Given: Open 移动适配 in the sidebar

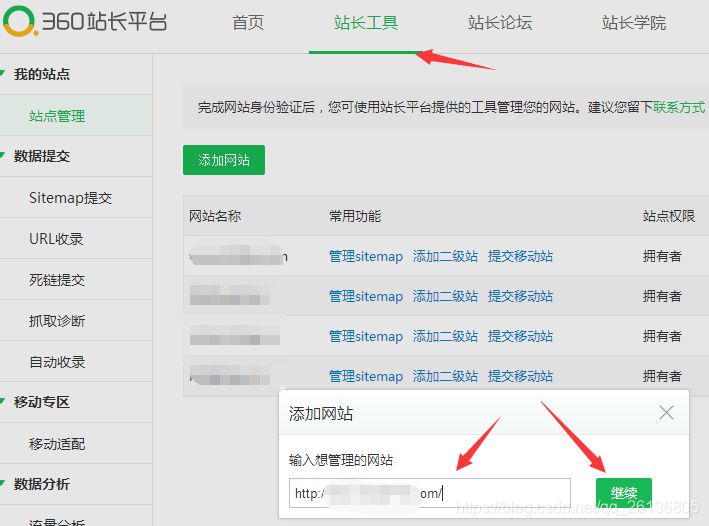Looking at the screenshot, I should pyautogui.click(x=57, y=444).
